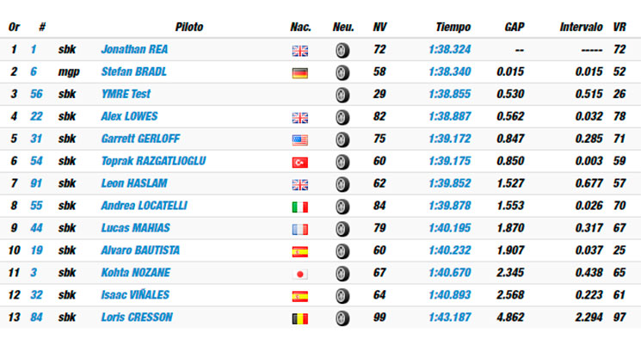Open rider link Alex LOWES
This screenshot has width=641, height=364.
click(129, 116)
